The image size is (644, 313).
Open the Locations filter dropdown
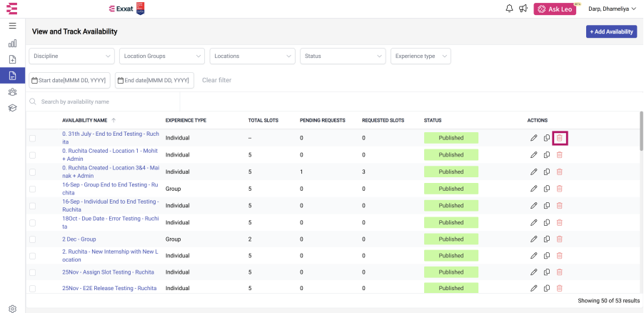[252, 56]
